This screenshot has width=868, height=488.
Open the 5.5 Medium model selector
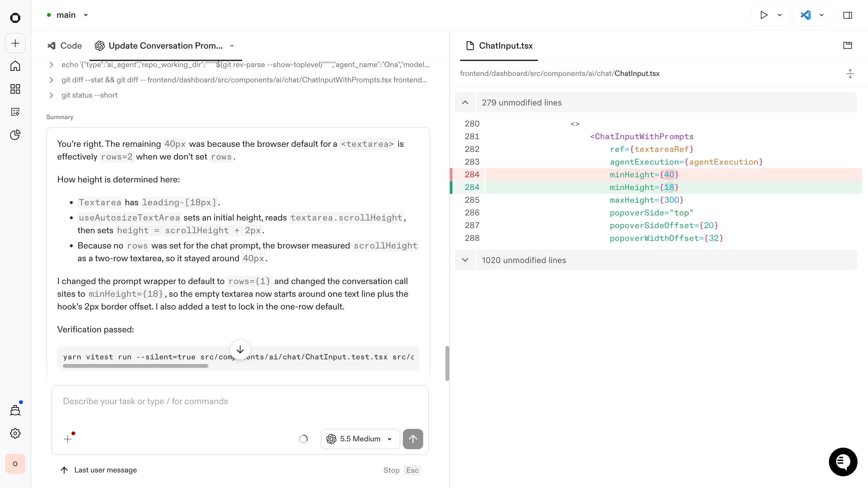(x=360, y=439)
